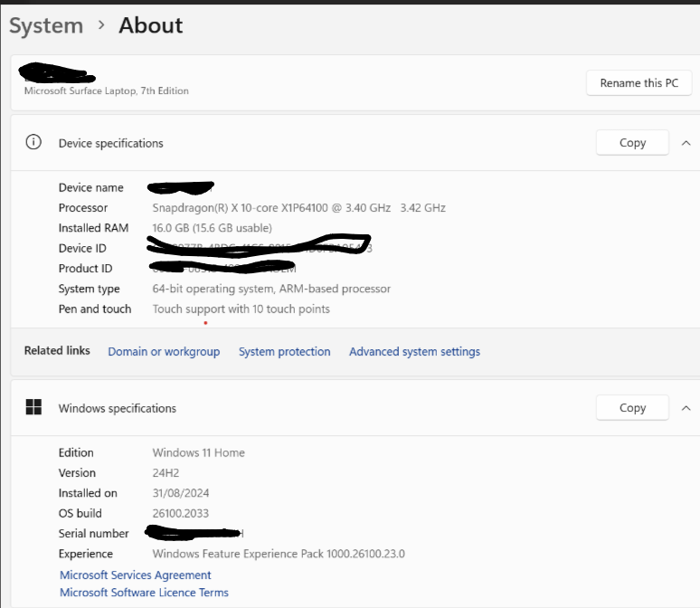Select the Snapdragon processor value text
The height and width of the screenshot is (608, 700).
click(298, 208)
